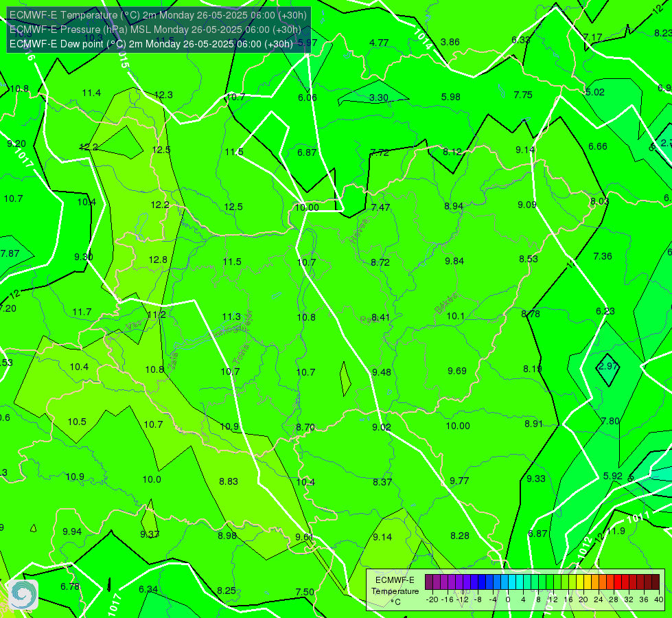The image size is (672, 618).
Task: Click the Tolna county label
Action: point(241,354)
